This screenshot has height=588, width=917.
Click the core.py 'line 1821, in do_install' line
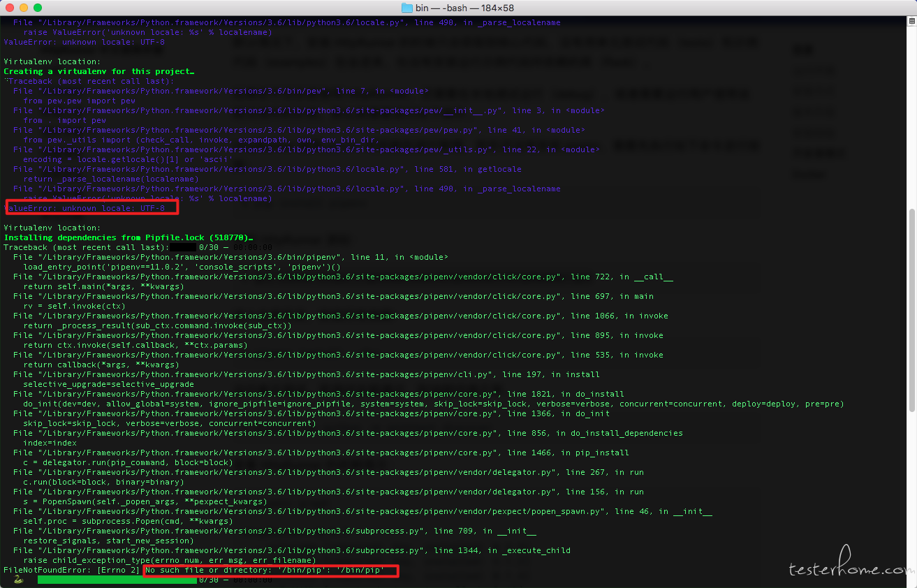[x=318, y=394]
